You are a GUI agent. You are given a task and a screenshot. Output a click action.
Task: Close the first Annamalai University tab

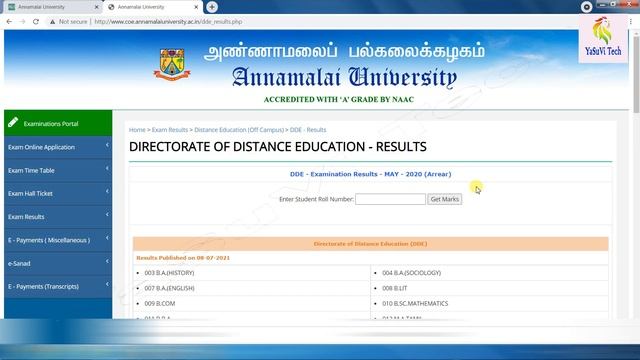point(97,7)
